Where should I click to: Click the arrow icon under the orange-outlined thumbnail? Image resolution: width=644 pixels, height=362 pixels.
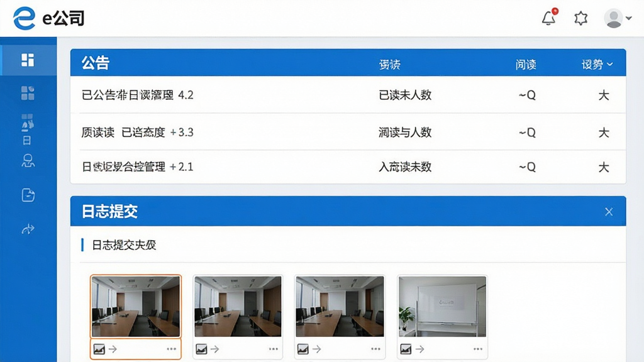coord(113,349)
